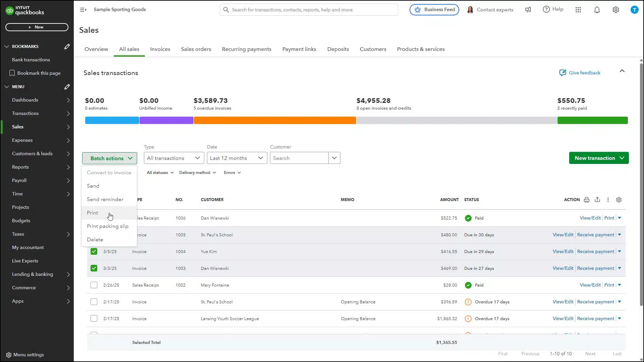Click the blue estimates bar

pos(112,121)
